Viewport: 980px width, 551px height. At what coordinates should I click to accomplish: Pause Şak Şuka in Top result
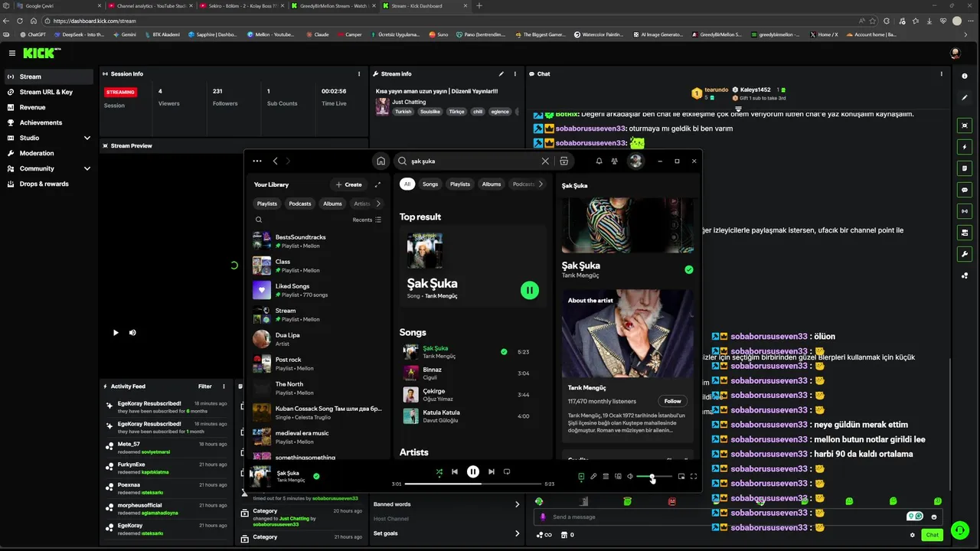[x=530, y=290]
